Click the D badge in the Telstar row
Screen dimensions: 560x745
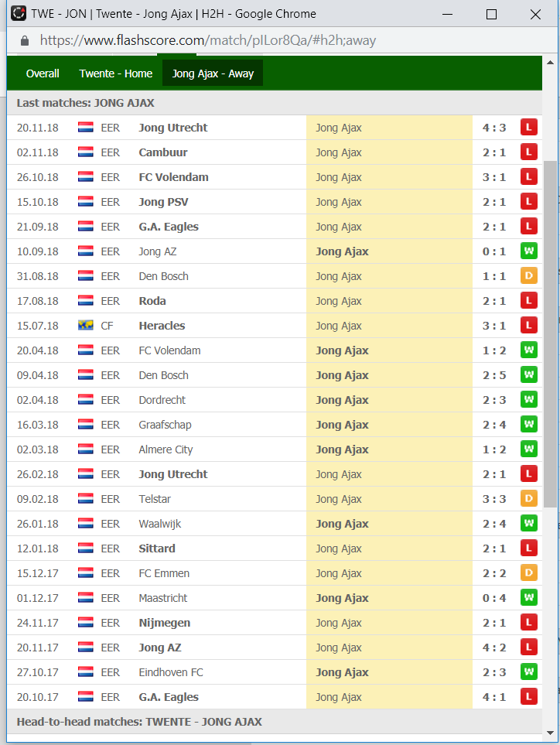tap(528, 498)
